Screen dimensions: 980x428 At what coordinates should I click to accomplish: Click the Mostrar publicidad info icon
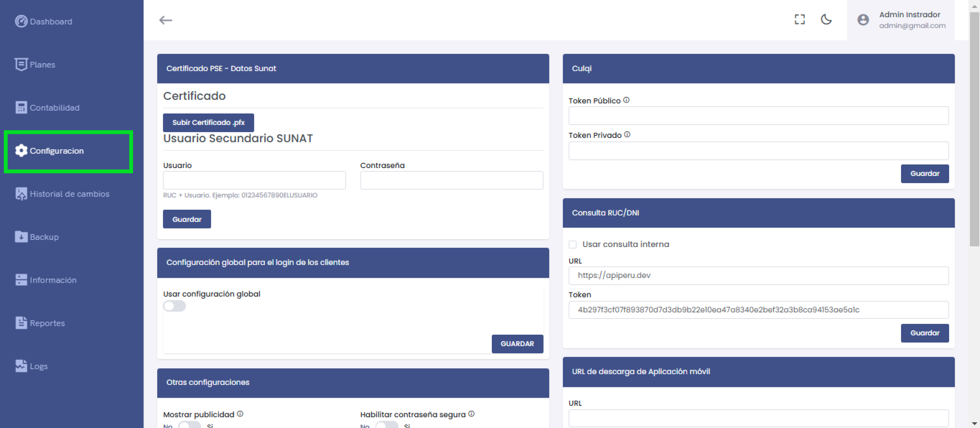tap(240, 414)
